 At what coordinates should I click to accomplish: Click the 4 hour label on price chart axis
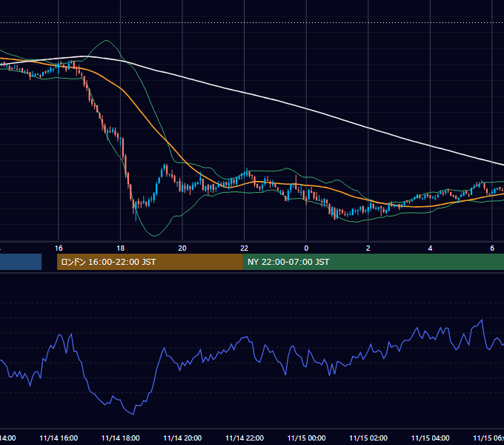click(430, 248)
